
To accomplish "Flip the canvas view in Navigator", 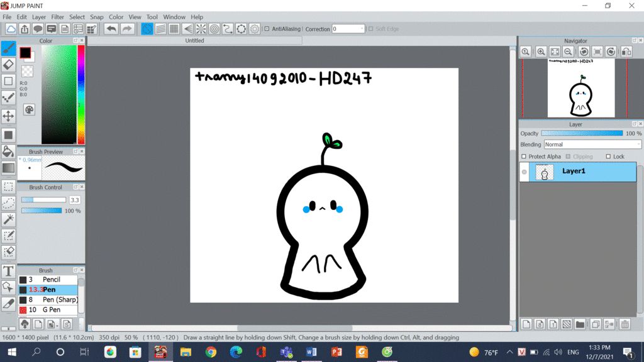I will coord(626,52).
